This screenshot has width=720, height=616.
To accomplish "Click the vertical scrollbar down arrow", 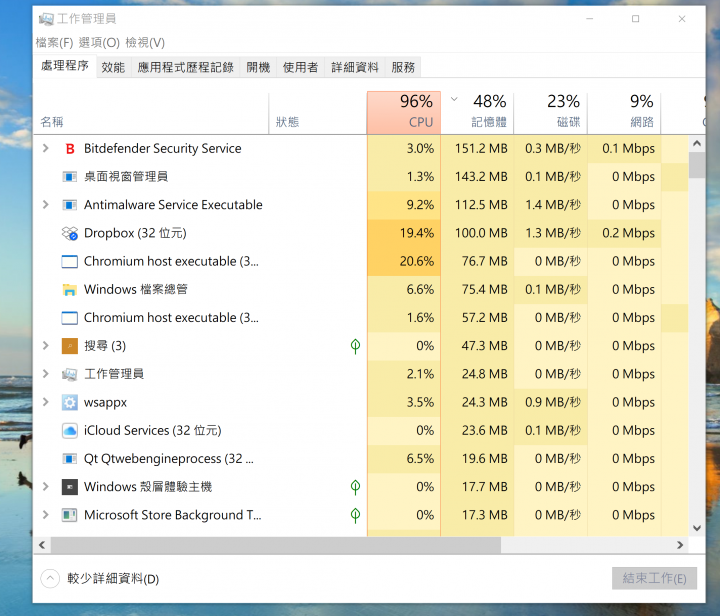I will click(x=697, y=528).
